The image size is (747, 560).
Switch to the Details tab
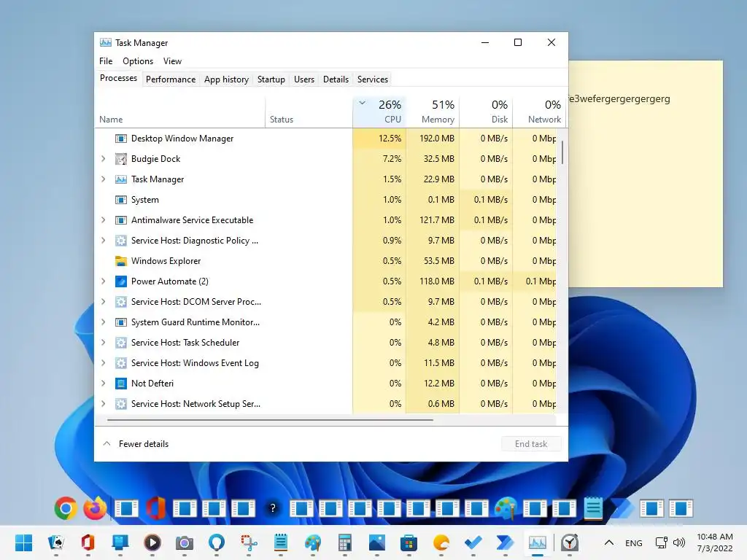tap(336, 79)
